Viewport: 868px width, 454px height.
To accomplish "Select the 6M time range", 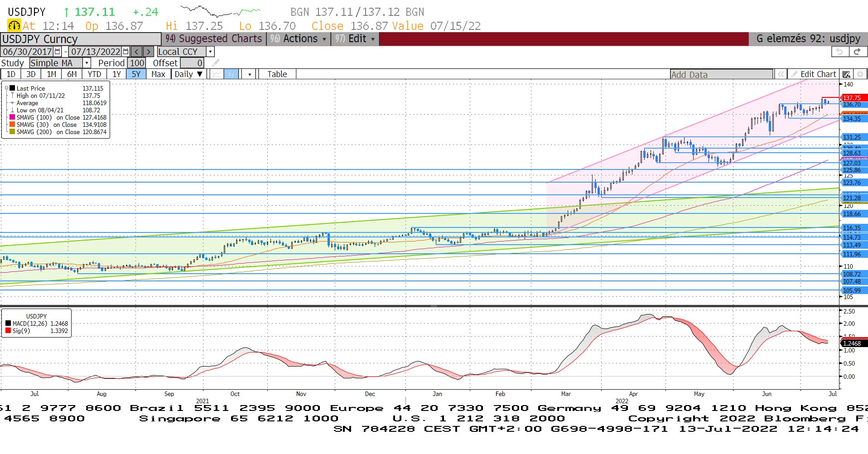I will pos(72,74).
